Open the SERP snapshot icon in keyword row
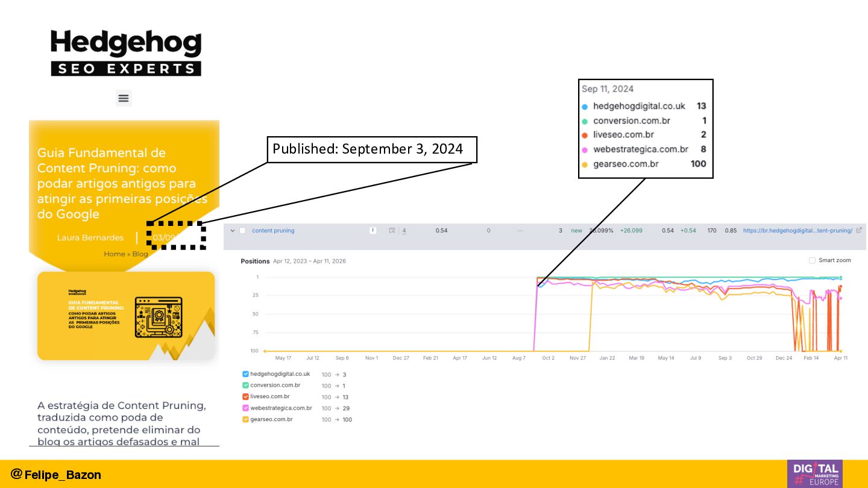 coord(392,230)
